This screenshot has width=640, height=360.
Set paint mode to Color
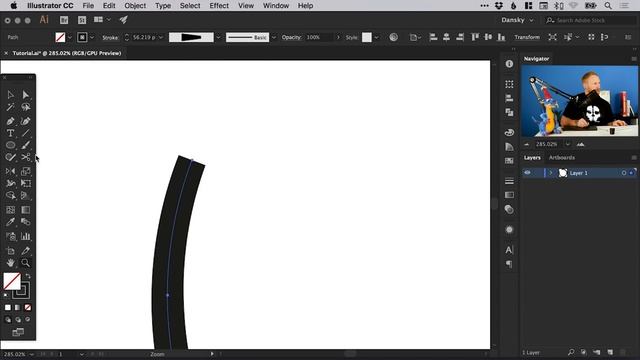[8, 307]
